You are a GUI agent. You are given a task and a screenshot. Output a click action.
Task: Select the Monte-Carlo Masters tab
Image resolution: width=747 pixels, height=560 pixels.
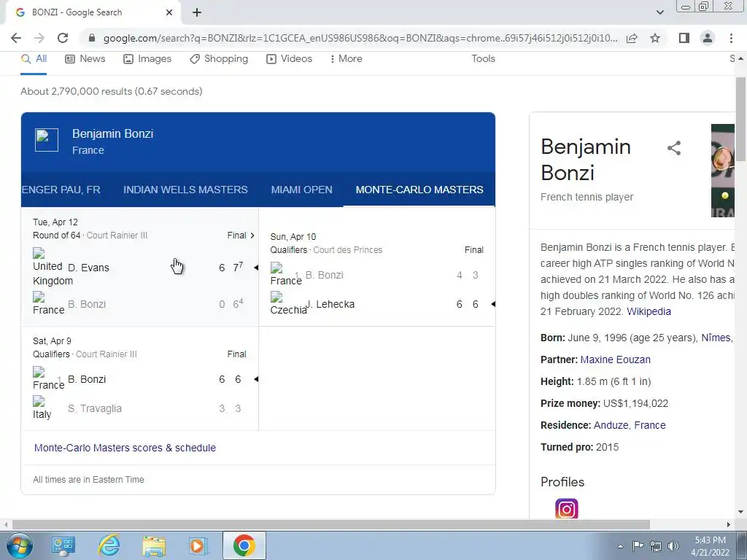[x=419, y=190]
